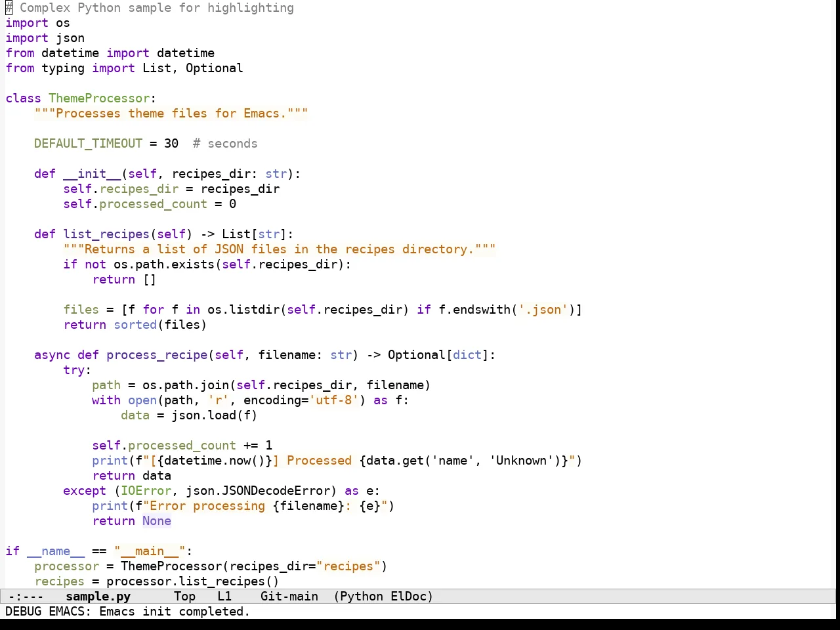Click the processor.list_recipes() call
The height and width of the screenshot is (630, 840).
click(192, 581)
